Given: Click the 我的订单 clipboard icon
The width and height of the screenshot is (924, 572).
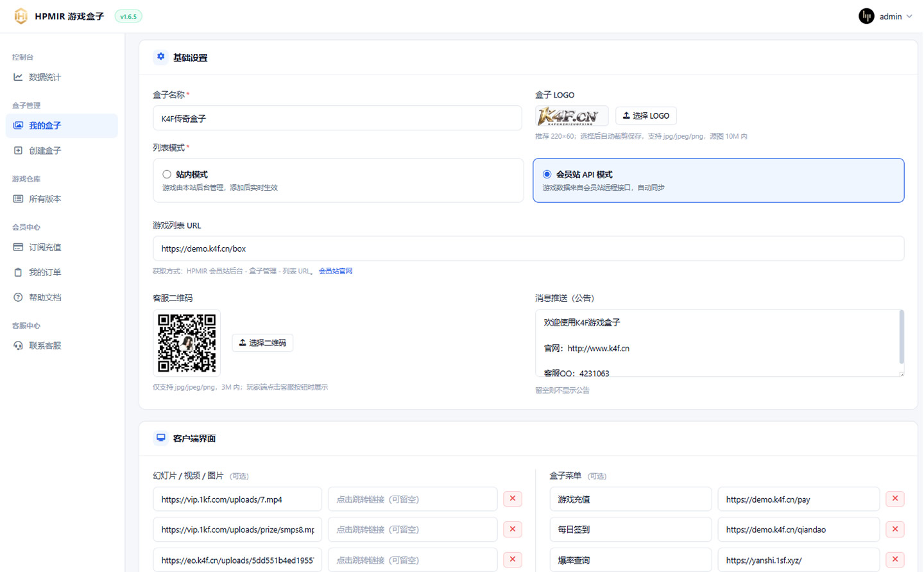Looking at the screenshot, I should pyautogui.click(x=18, y=272).
